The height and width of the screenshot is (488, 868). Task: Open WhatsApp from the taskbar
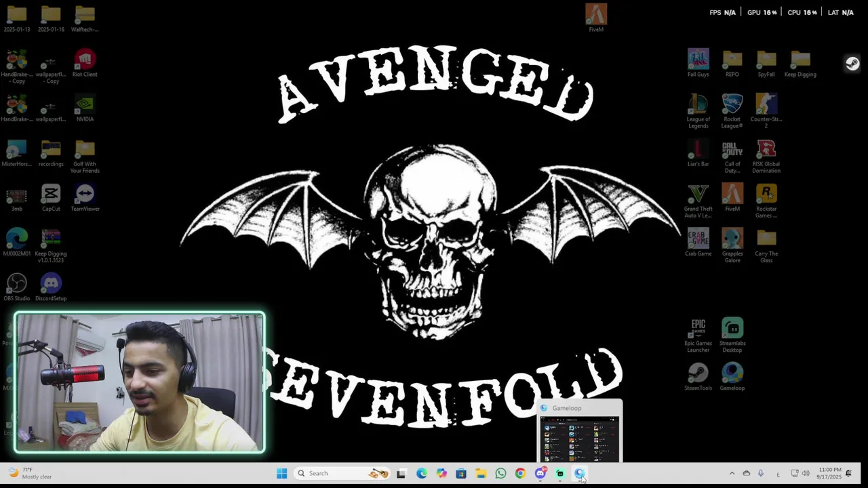click(500, 474)
